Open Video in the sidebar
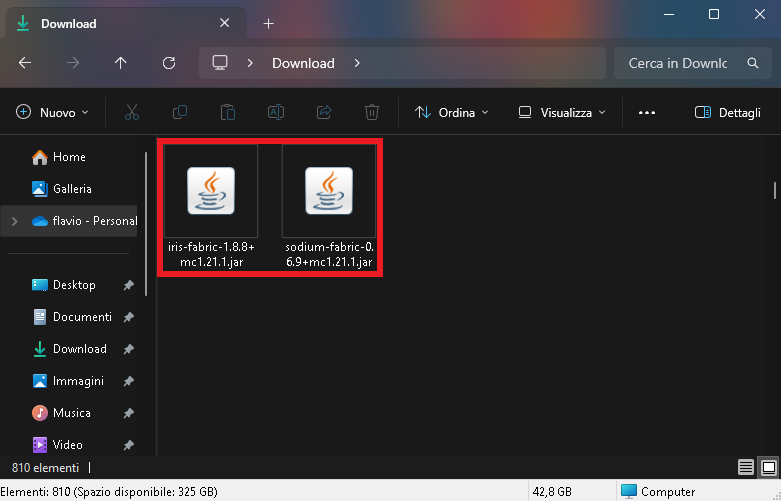The height and width of the screenshot is (501, 781). coord(67,445)
